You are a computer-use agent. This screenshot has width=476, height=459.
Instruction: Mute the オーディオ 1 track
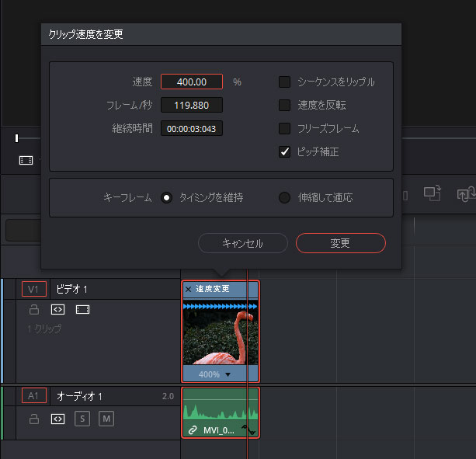[106, 419]
